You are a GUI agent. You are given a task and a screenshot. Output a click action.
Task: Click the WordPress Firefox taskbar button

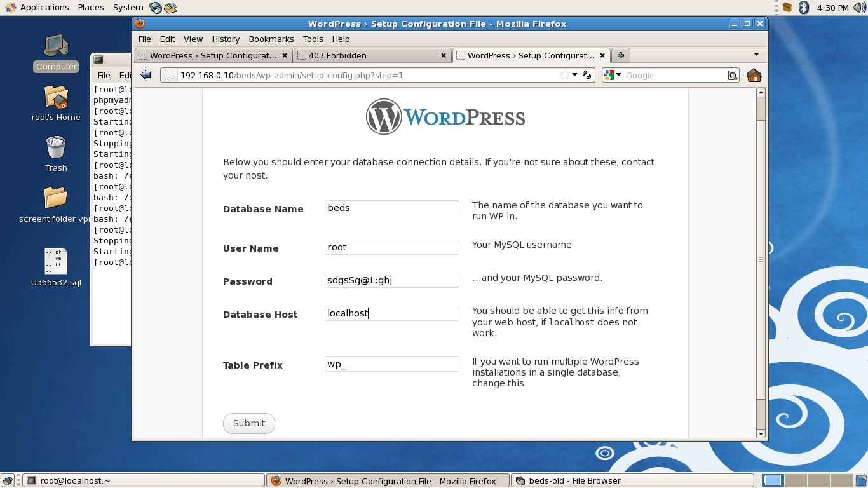[388, 481]
